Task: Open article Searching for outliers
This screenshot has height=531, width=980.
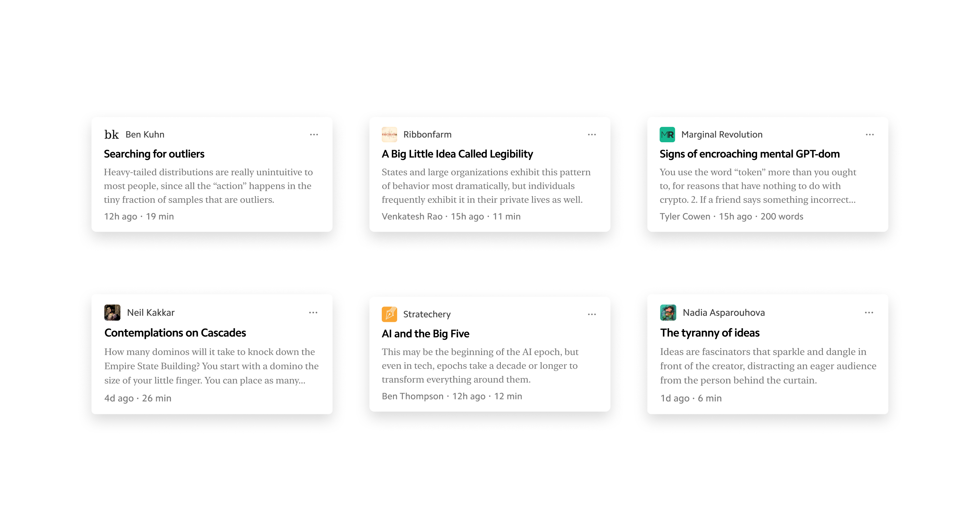Action: (x=154, y=154)
